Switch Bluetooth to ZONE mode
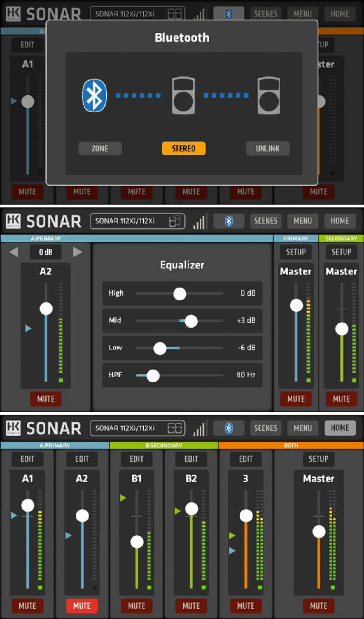The width and height of the screenshot is (364, 619). coord(100,149)
